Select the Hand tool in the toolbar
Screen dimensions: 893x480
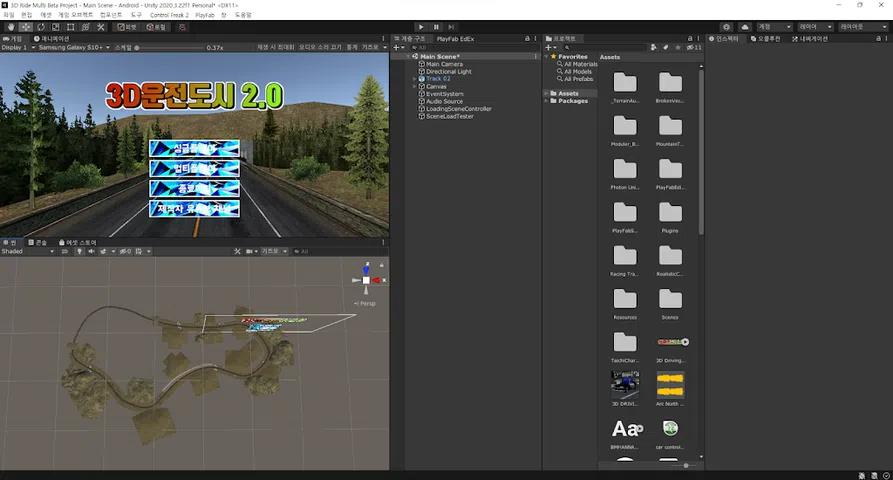pos(10,27)
